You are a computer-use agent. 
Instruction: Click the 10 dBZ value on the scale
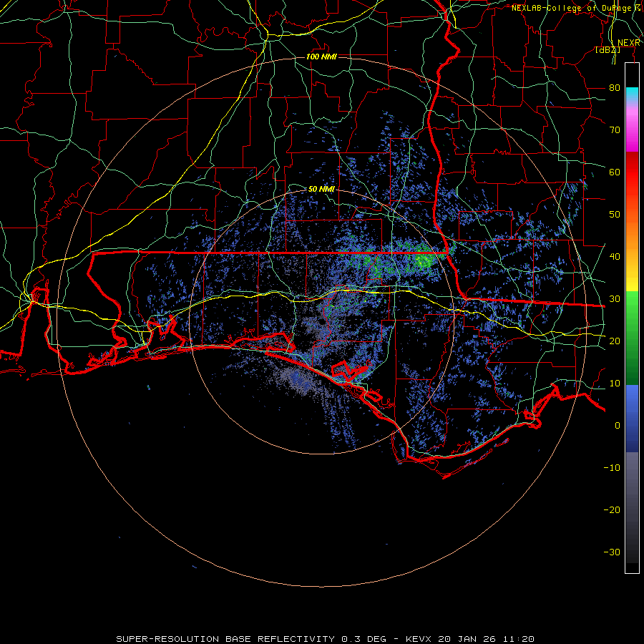tap(615, 384)
